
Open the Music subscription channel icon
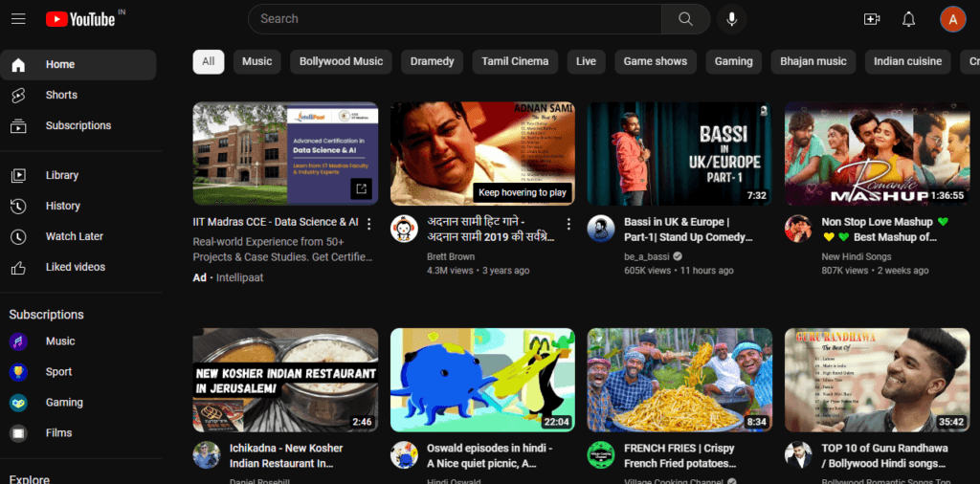pos(18,341)
